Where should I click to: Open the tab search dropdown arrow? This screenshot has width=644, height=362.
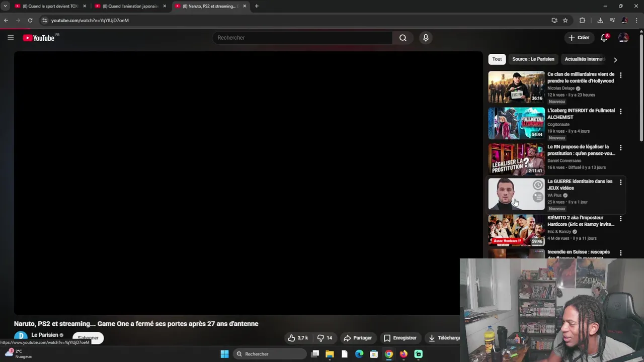click(x=5, y=6)
